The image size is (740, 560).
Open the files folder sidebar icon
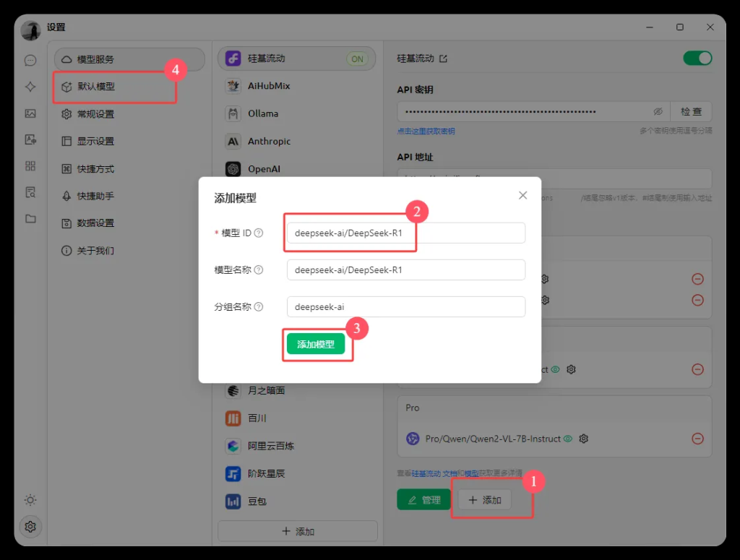tap(30, 219)
